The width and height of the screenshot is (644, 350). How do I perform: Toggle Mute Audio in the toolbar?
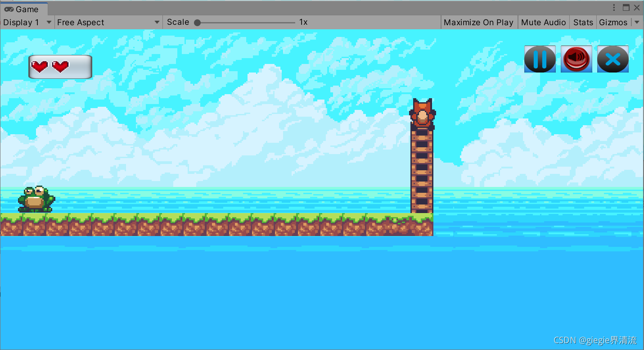click(x=543, y=22)
